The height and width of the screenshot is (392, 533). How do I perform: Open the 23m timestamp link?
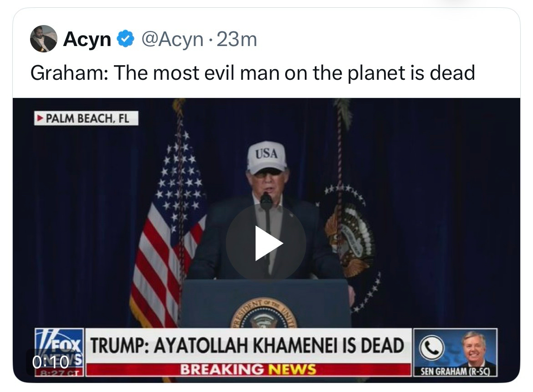(237, 40)
